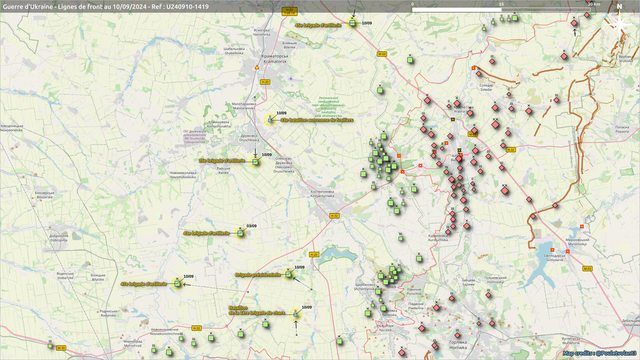Click the map scale bar
This screenshot has width=640, height=360.
[x=501, y=9]
